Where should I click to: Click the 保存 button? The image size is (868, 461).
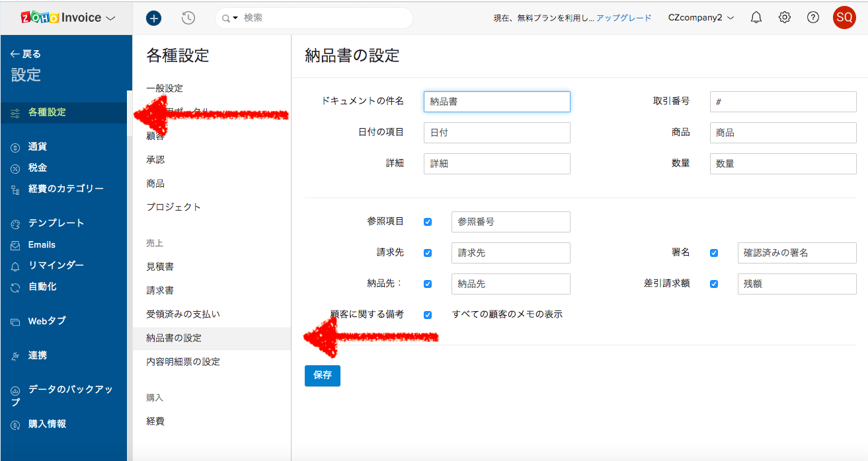(x=323, y=376)
